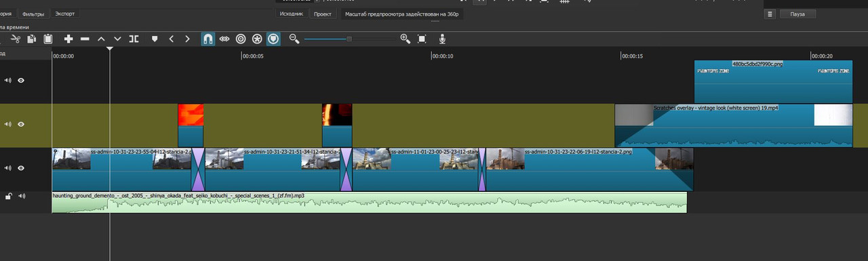Click the Paste clipboard icon
Image resolution: width=868 pixels, height=261 pixels.
click(48, 39)
